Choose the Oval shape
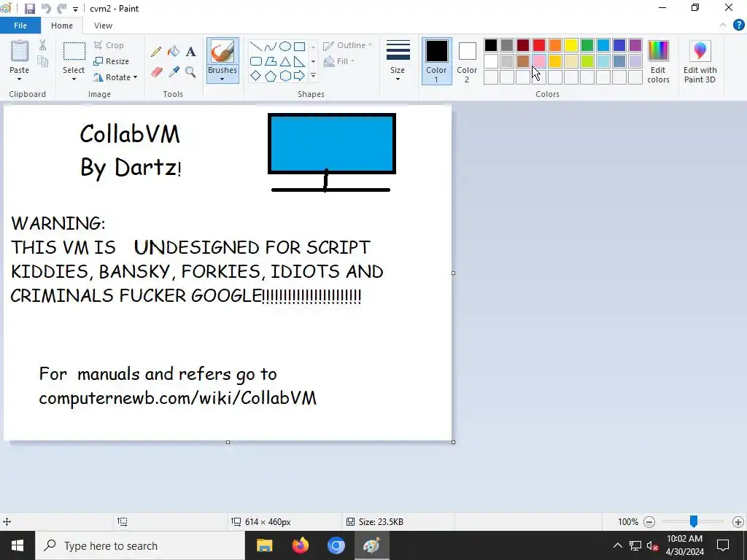The image size is (747, 560). point(285,47)
